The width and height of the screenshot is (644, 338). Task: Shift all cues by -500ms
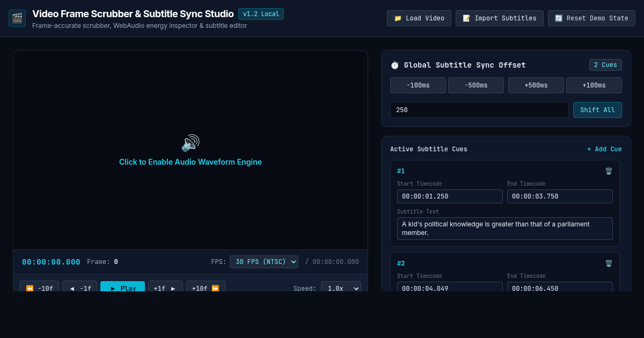476,85
